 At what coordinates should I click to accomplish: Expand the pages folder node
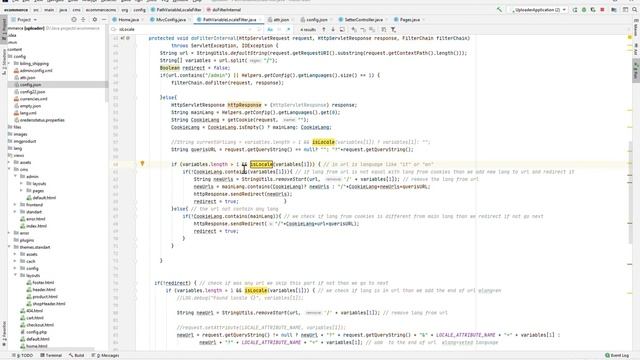[22, 191]
